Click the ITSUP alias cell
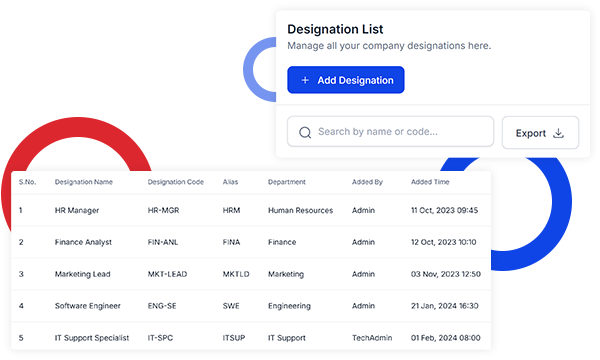The image size is (600, 360). pos(234,338)
